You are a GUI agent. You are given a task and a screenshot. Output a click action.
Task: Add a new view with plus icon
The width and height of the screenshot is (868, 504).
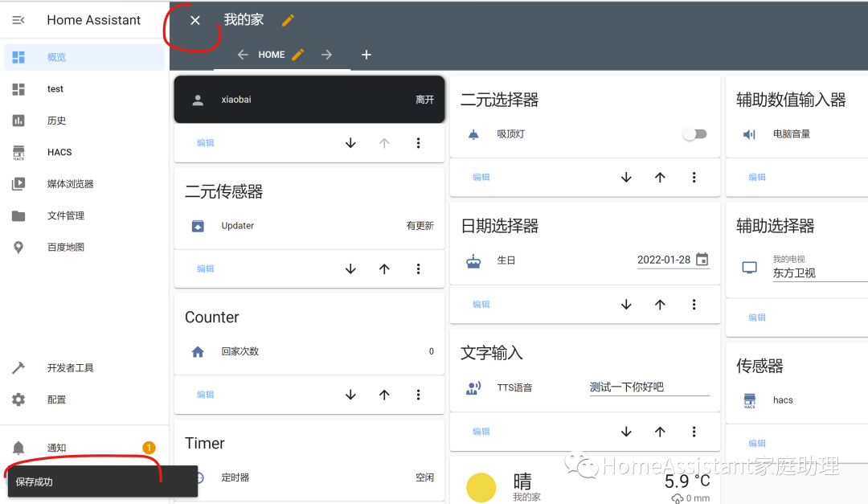point(366,55)
